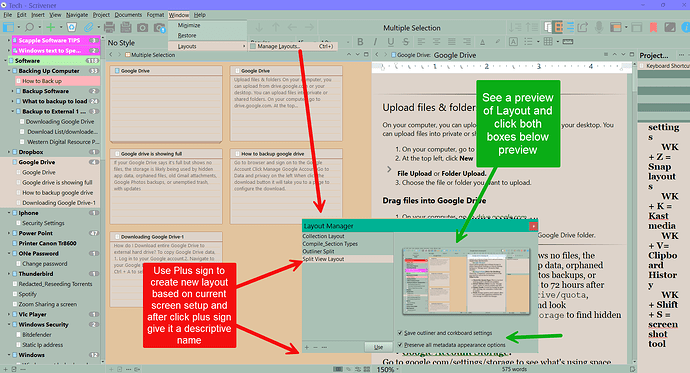Click Minimize in the Window menu
690x373 pixels.
click(x=207, y=26)
